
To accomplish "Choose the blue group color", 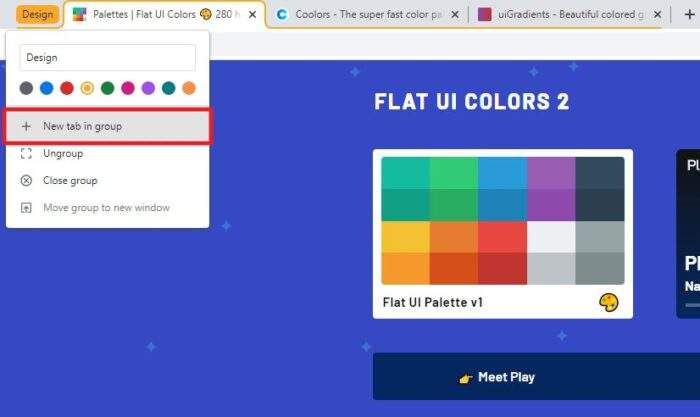I will [46, 88].
